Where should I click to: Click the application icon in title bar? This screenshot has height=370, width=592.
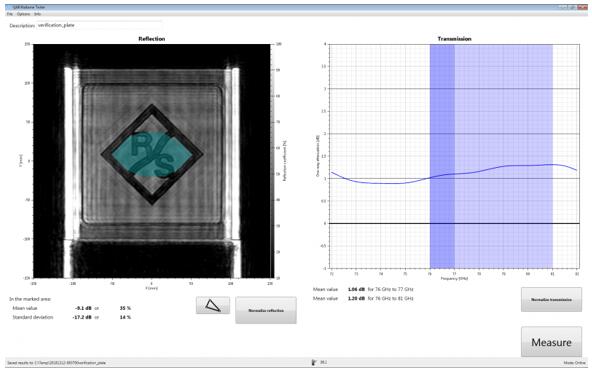[x=9, y=7]
